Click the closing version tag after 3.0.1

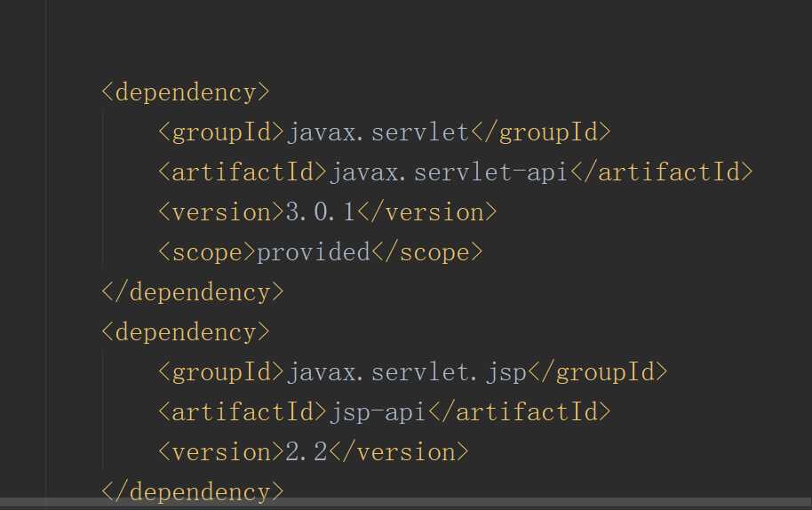(427, 212)
